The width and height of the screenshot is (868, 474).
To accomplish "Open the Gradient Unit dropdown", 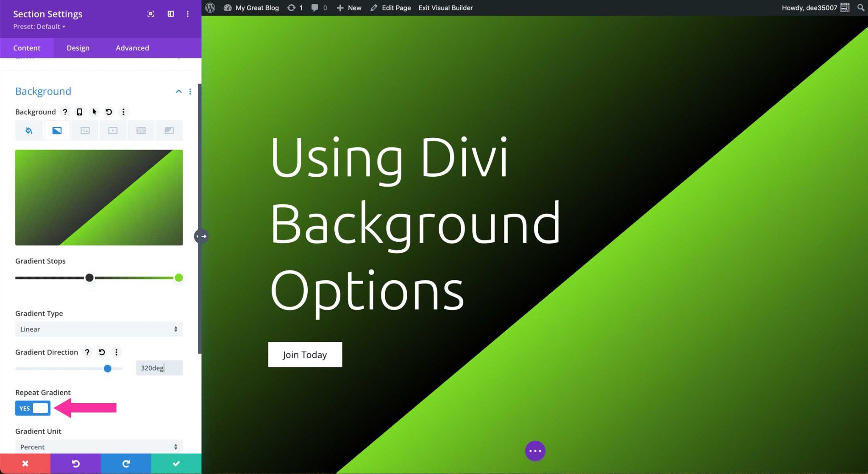I will pyautogui.click(x=99, y=446).
